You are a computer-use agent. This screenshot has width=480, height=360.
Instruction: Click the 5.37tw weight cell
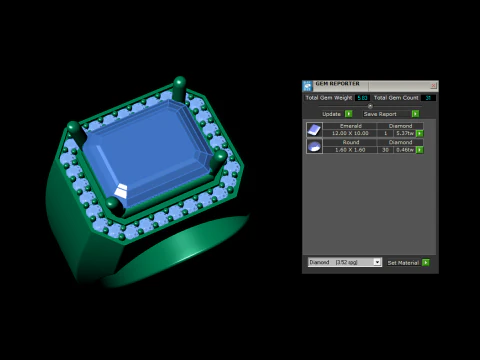coord(405,133)
